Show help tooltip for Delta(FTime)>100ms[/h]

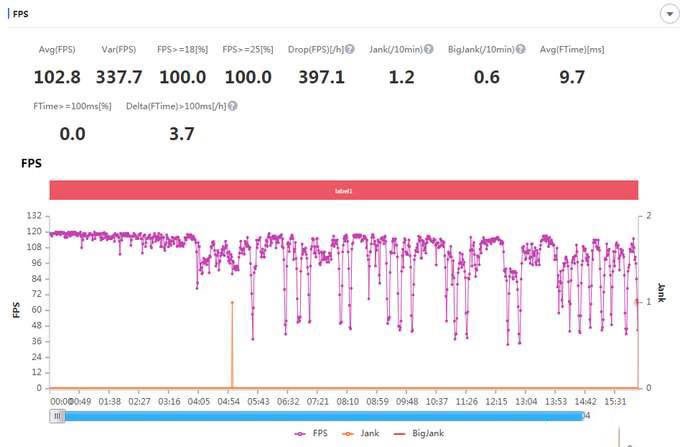(232, 105)
